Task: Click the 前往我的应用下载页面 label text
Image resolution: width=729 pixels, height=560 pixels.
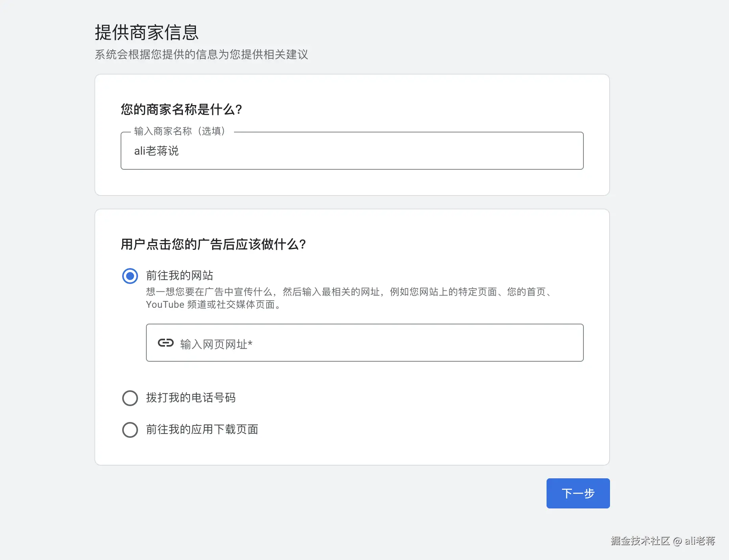Action: pos(202,430)
